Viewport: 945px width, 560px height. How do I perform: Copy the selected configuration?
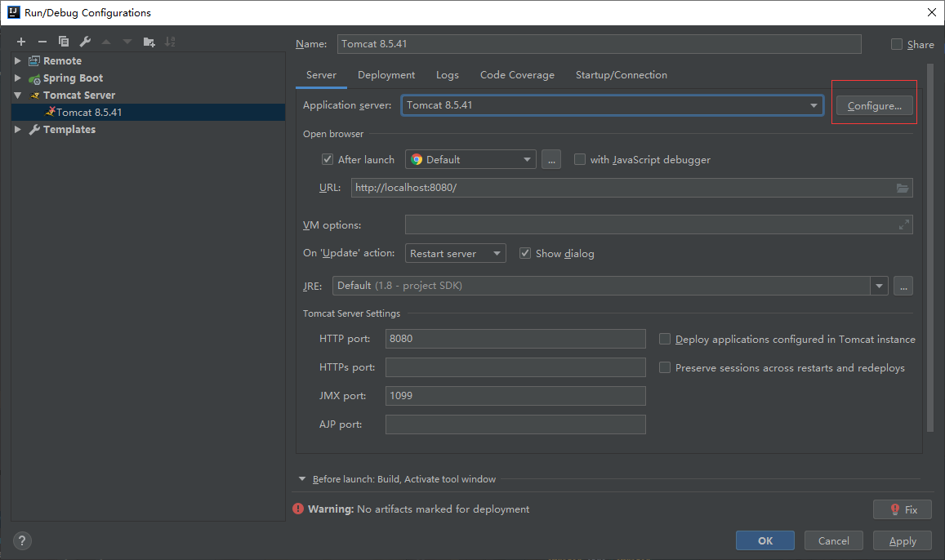(x=63, y=42)
